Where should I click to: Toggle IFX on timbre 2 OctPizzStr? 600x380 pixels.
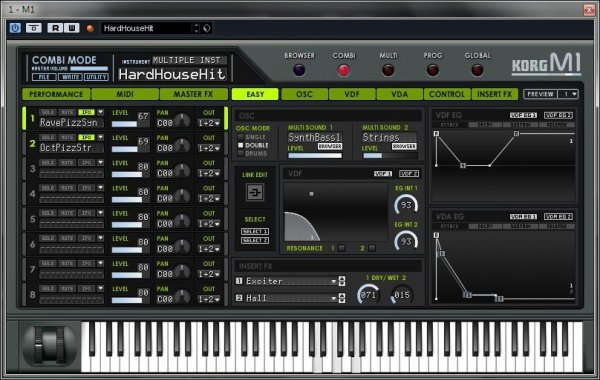pos(86,137)
